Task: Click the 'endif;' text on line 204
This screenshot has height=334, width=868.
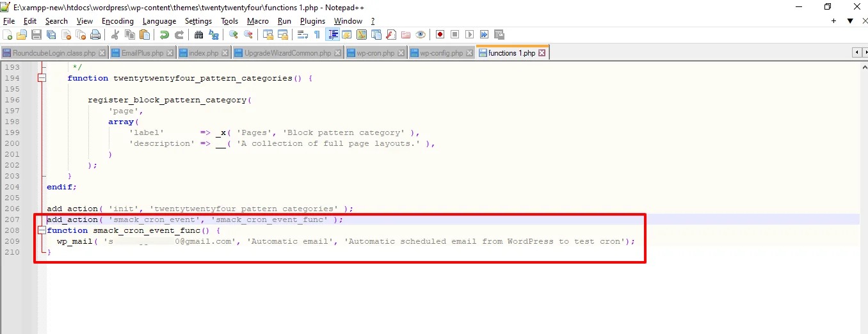Action: click(61, 187)
